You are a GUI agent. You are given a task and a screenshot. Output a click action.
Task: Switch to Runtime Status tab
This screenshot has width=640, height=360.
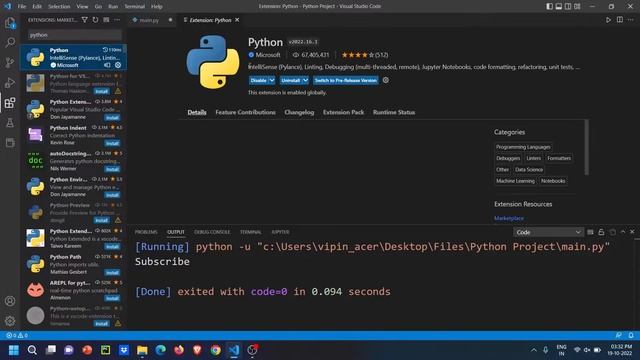pyautogui.click(x=394, y=112)
